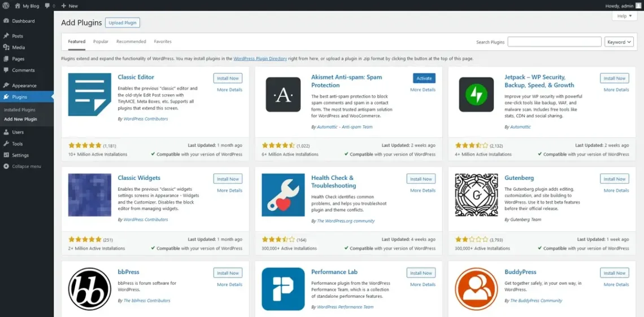Open the Performance Lab title link
This screenshot has width=644, height=317.
tap(334, 272)
